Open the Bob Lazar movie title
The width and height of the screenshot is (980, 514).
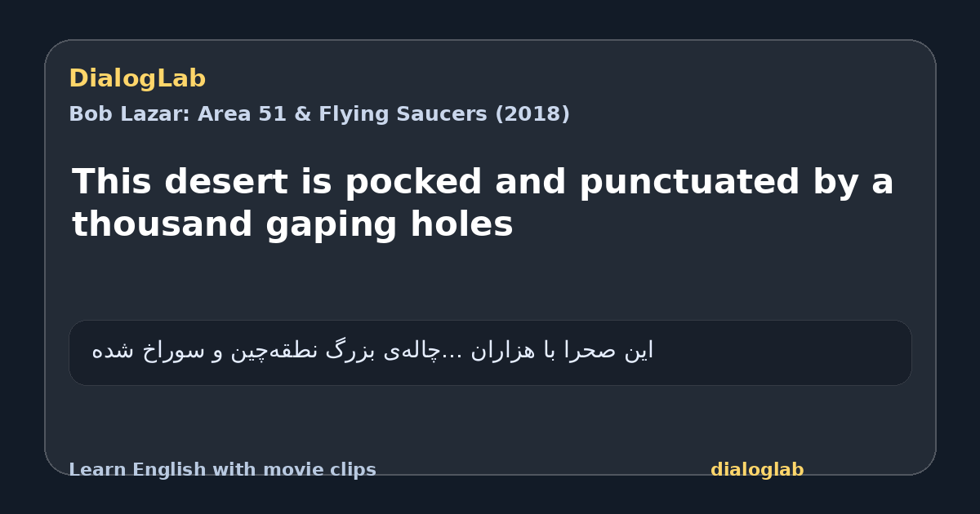click(x=319, y=114)
